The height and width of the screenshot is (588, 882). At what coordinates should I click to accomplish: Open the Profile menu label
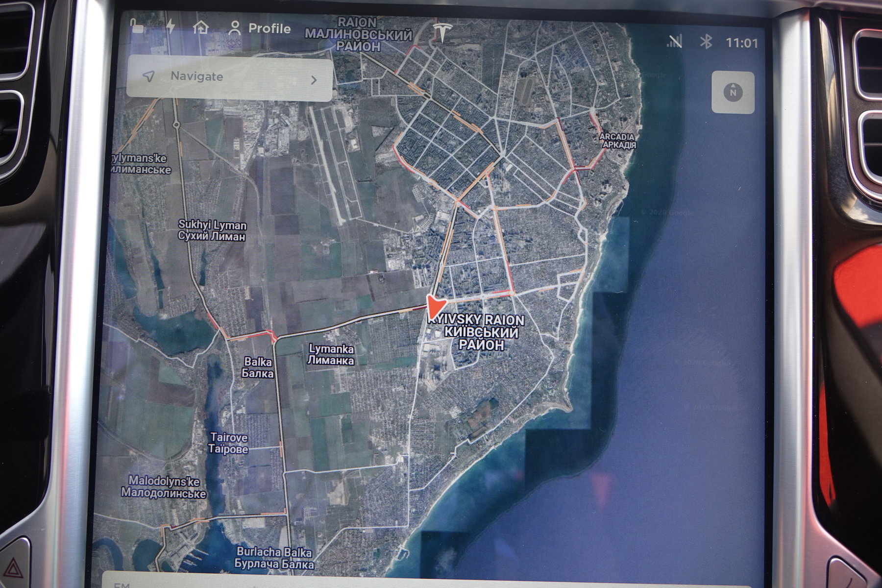click(269, 28)
